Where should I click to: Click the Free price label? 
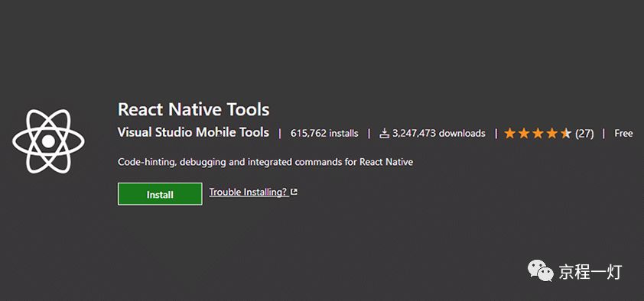(x=623, y=133)
